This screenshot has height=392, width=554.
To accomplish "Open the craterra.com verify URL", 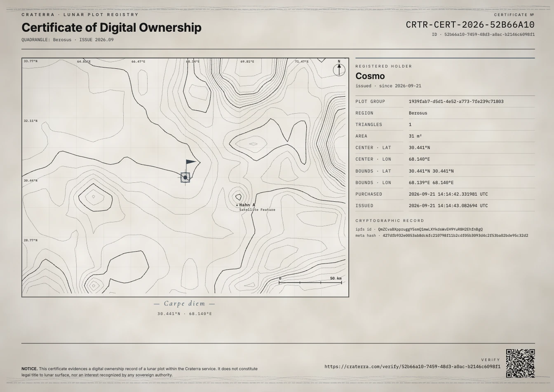I will 412,366.
